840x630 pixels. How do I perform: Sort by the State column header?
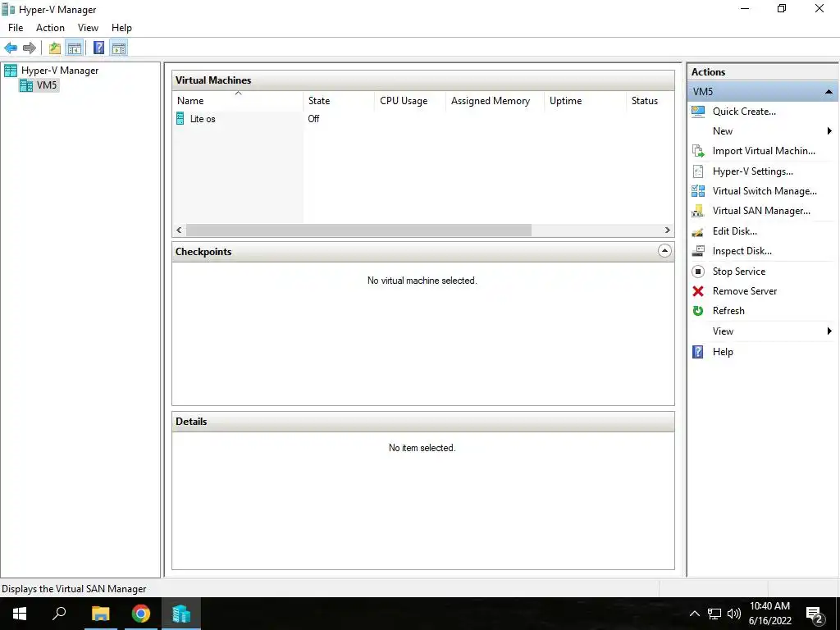pyautogui.click(x=339, y=101)
